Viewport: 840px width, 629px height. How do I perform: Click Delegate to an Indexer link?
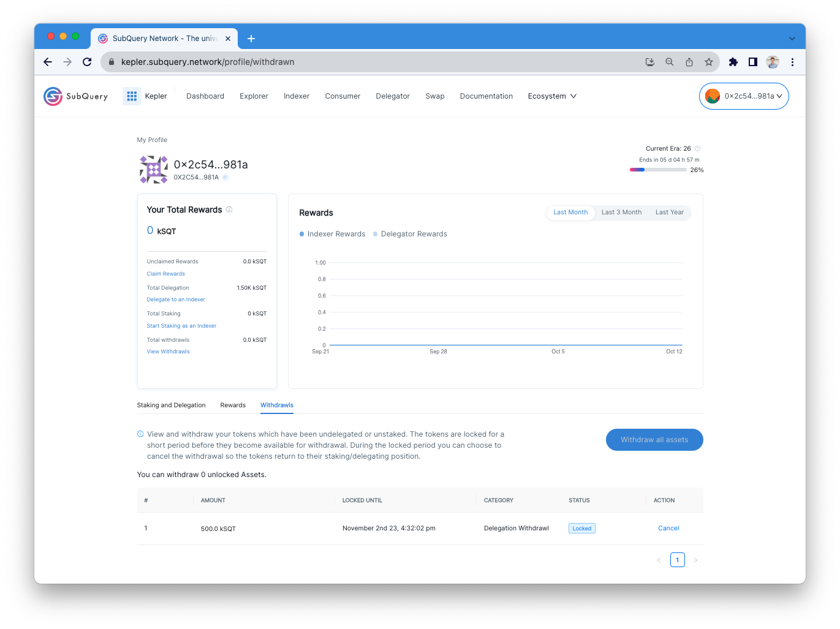click(x=176, y=299)
